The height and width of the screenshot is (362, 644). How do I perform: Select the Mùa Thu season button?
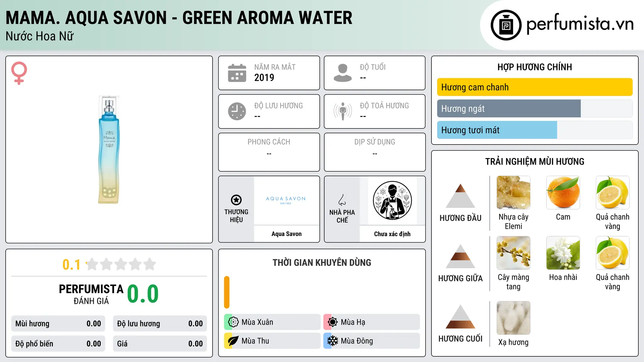coord(272,341)
